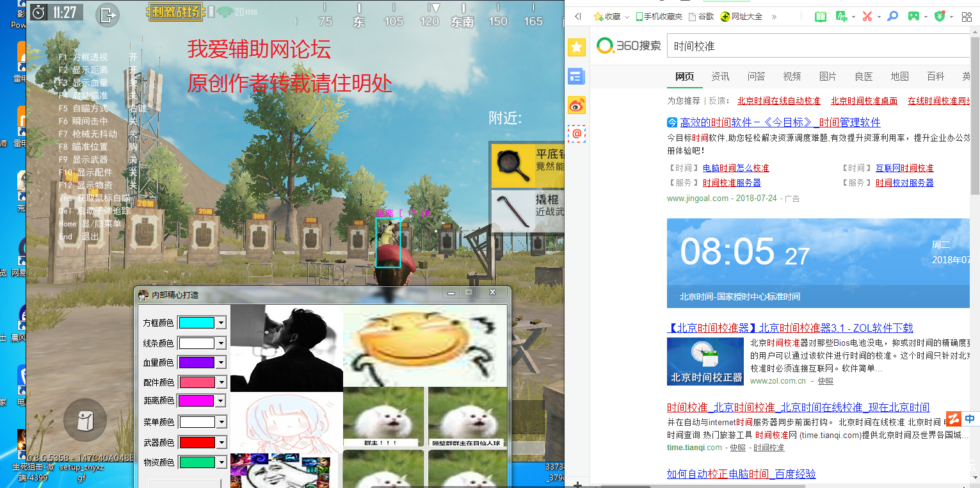The width and height of the screenshot is (980, 488).
Task: Open the blue news feed sidebar icon
Action: click(x=577, y=77)
